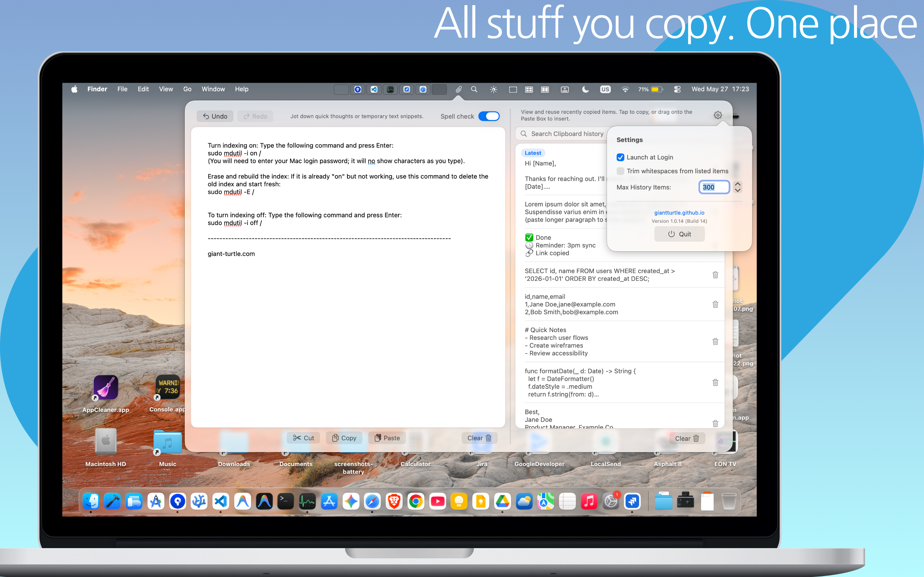The height and width of the screenshot is (577, 924).
Task: Decrease Max History Items with down arrow
Action: point(738,190)
